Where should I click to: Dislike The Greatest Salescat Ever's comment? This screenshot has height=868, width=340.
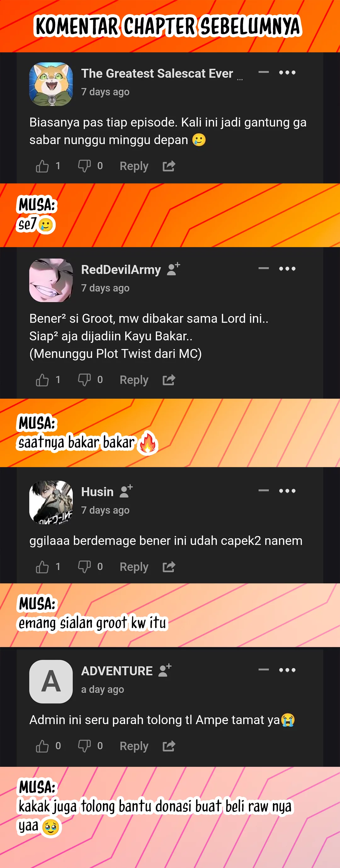[84, 166]
